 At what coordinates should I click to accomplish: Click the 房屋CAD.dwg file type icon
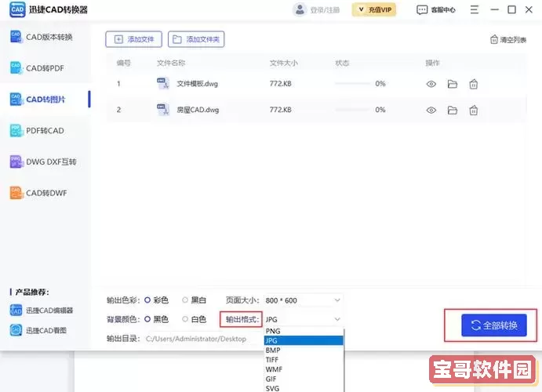163,110
